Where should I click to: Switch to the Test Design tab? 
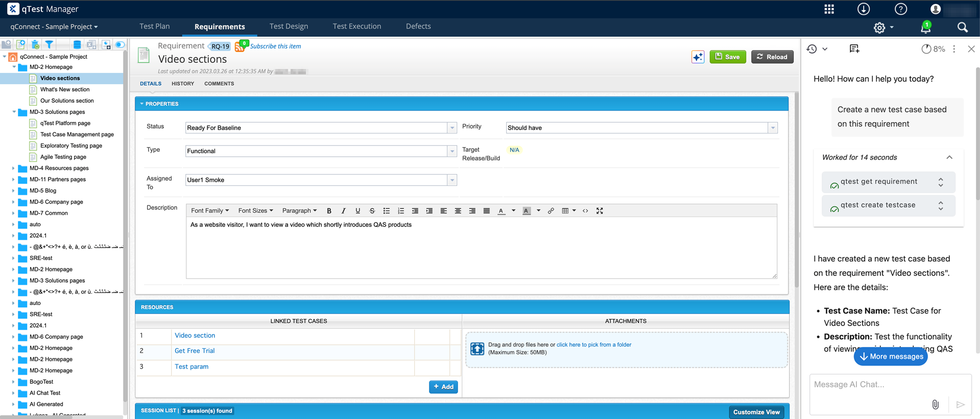point(289,27)
